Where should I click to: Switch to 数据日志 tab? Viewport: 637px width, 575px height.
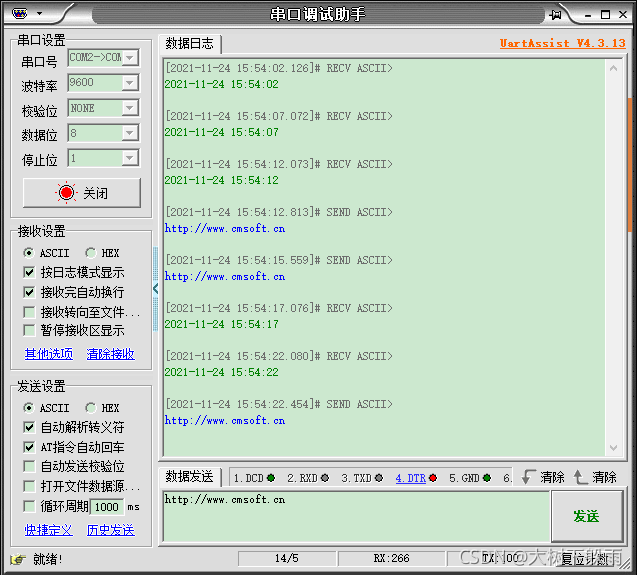pos(189,44)
